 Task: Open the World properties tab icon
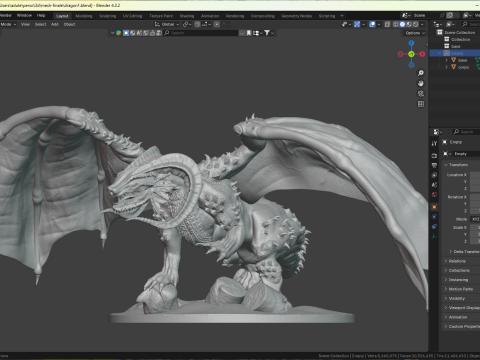(434, 195)
